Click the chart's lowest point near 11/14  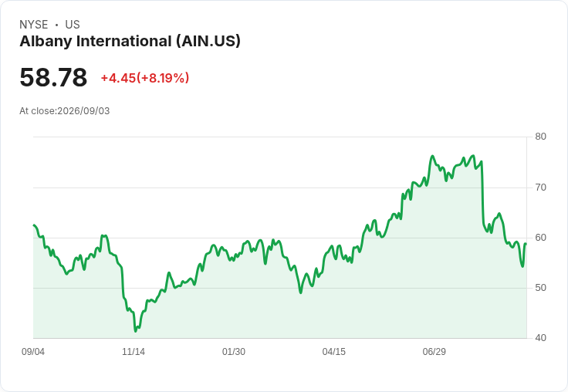(136, 331)
